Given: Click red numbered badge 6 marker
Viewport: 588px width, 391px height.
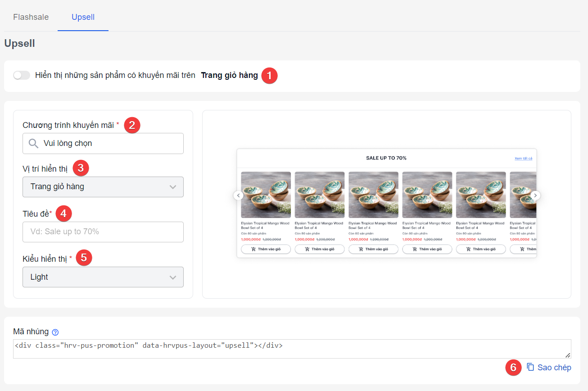Looking at the screenshot, I should click(513, 368).
